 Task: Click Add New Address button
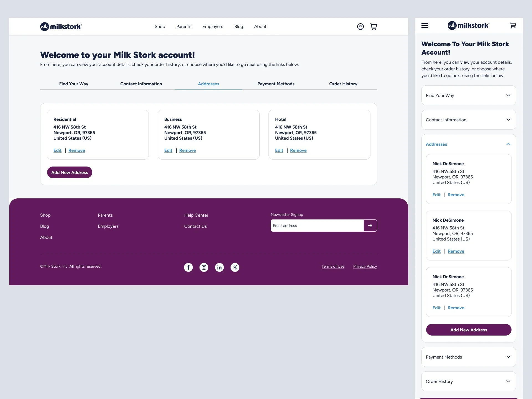[x=69, y=172]
